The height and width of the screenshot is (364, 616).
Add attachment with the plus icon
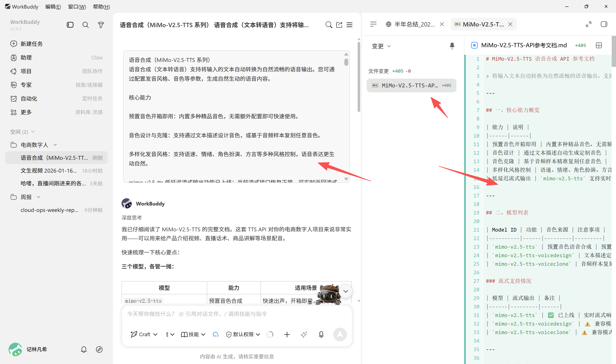pyautogui.click(x=287, y=334)
